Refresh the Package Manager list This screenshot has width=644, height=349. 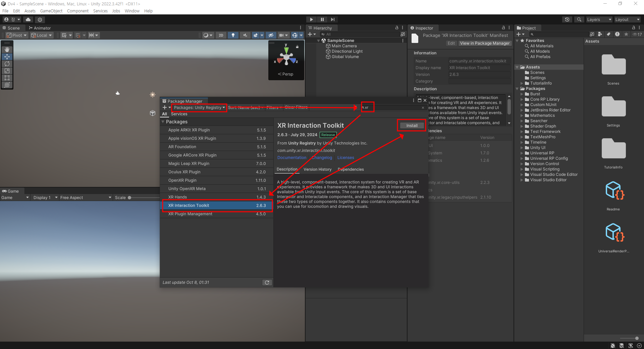tap(267, 283)
